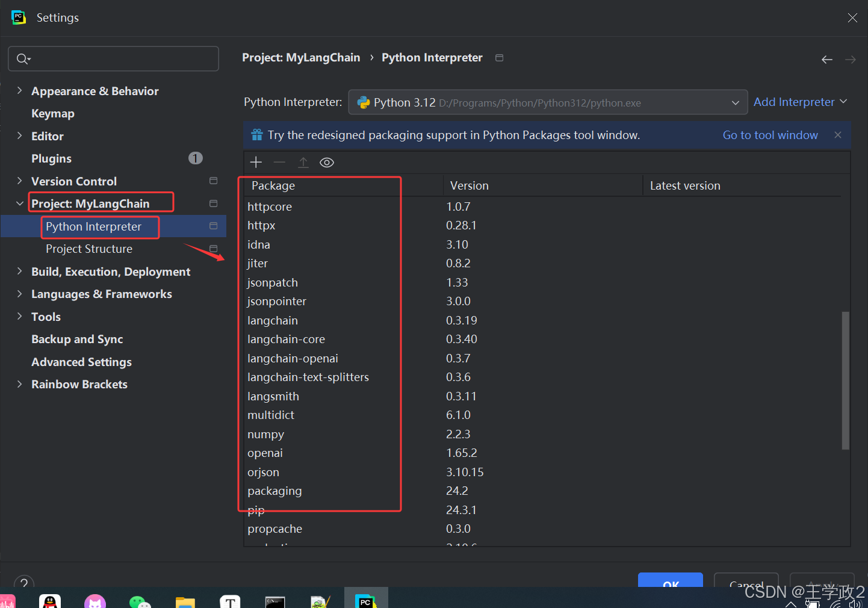The image size is (868, 608).
Task: Focus the settings search field
Action: (x=113, y=58)
